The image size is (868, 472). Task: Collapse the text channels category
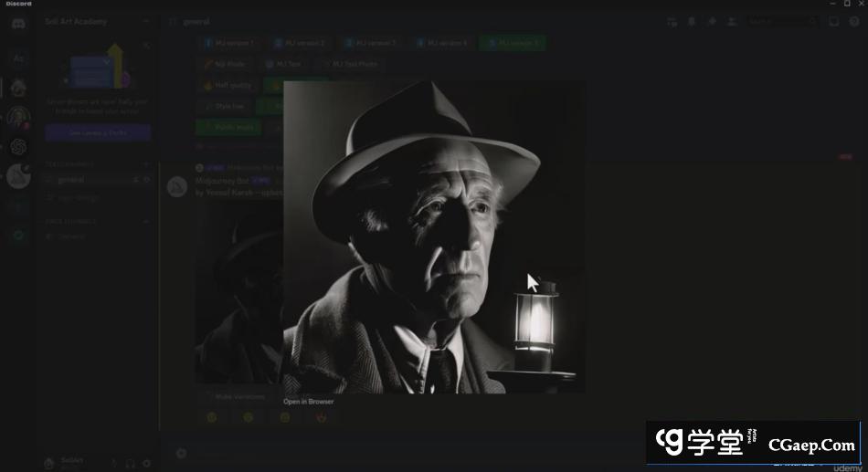click(x=69, y=164)
